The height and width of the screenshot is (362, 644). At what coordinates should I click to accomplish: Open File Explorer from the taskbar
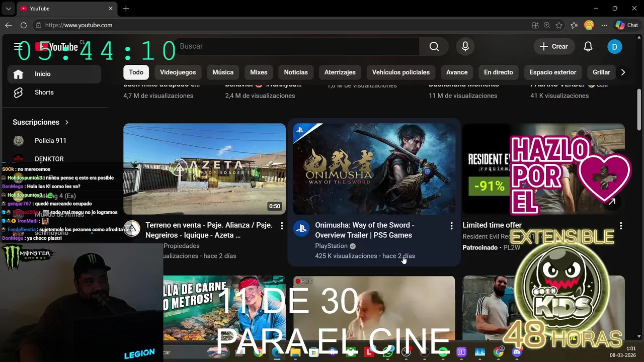295,352
